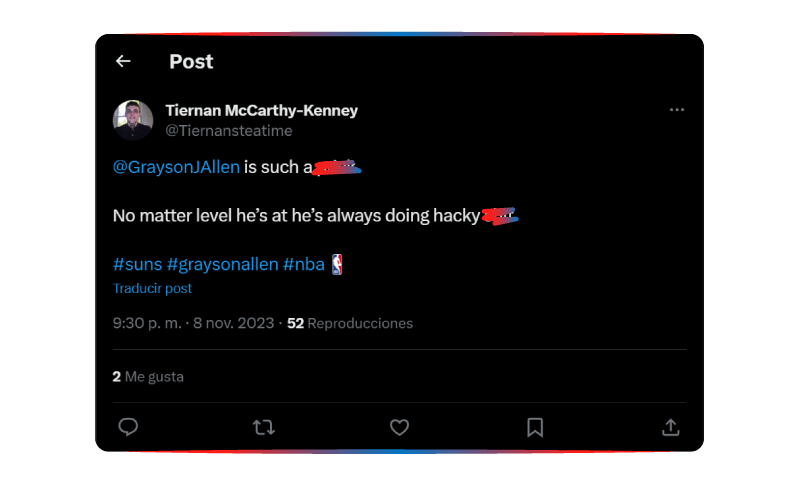Screen dimensions: 801x488
Task: Click the back arrow icon
Action: (x=123, y=61)
